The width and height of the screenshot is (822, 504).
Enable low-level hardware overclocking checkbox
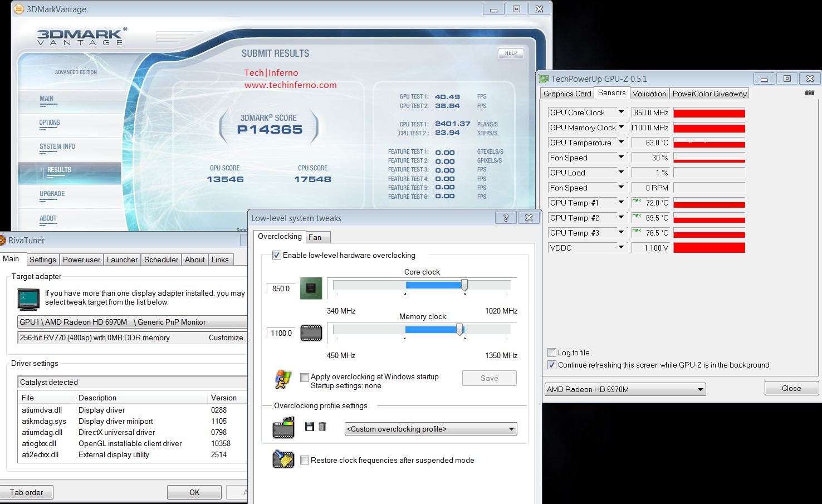click(x=276, y=255)
